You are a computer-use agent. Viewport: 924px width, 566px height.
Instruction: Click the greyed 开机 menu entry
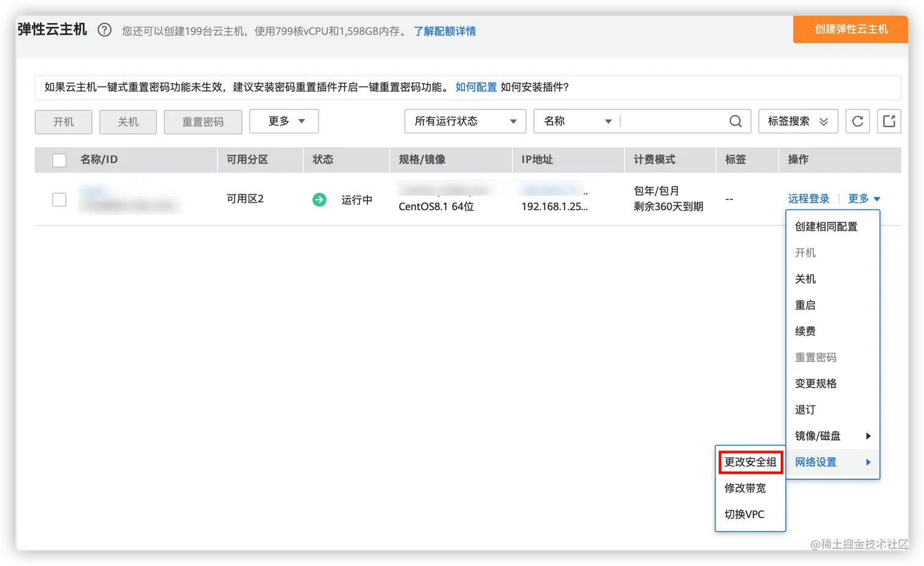tap(805, 252)
